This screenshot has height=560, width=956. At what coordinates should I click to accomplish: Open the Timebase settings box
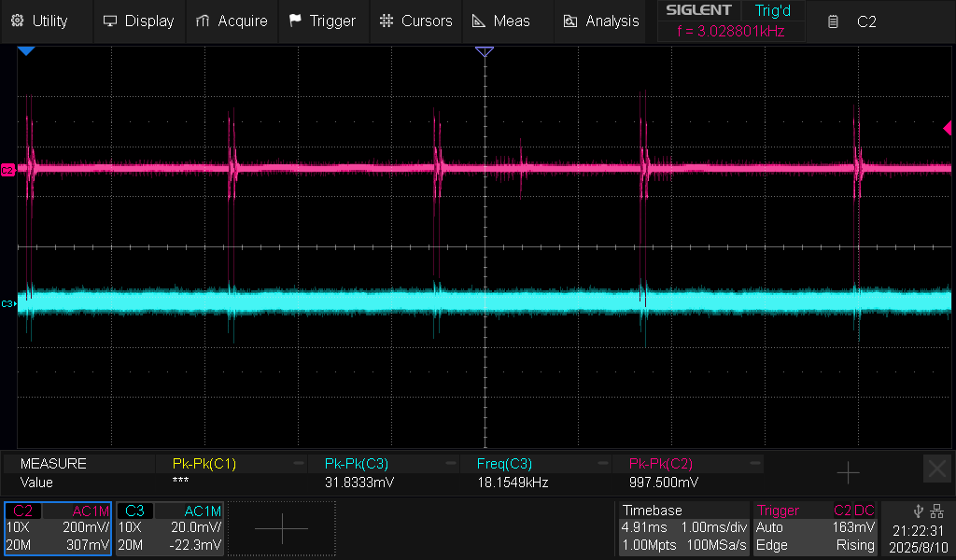pos(683,528)
